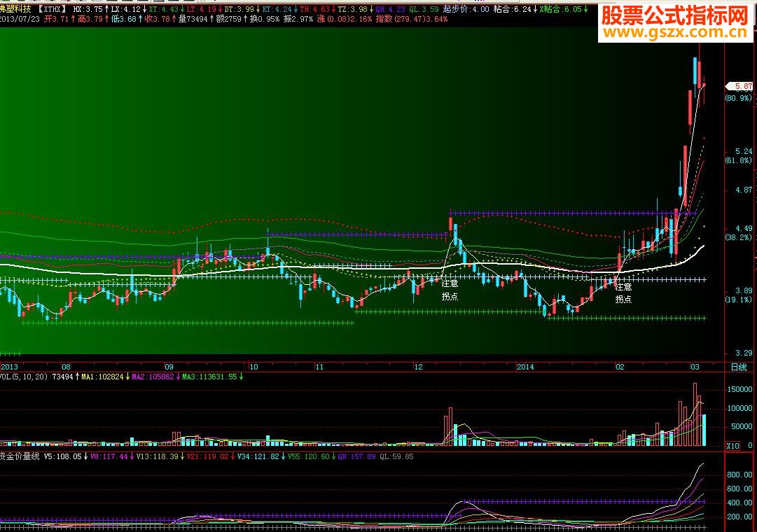Click the 【XTHX】 indicator name label

coord(52,9)
